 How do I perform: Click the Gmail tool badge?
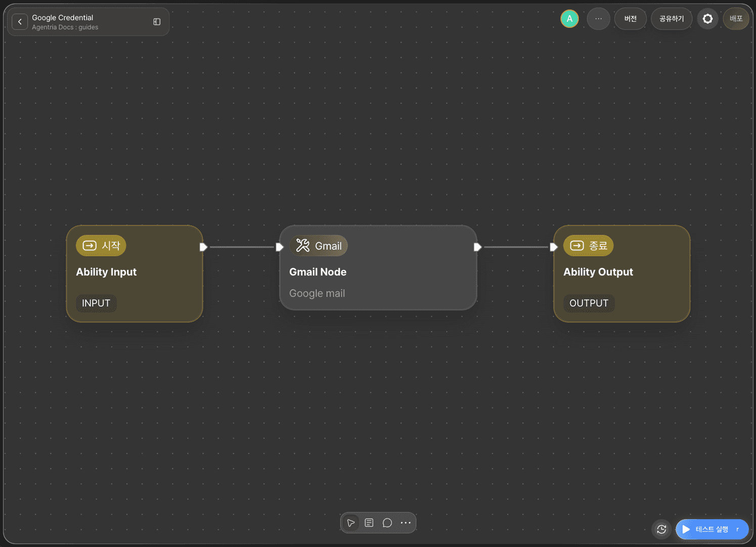tap(319, 246)
